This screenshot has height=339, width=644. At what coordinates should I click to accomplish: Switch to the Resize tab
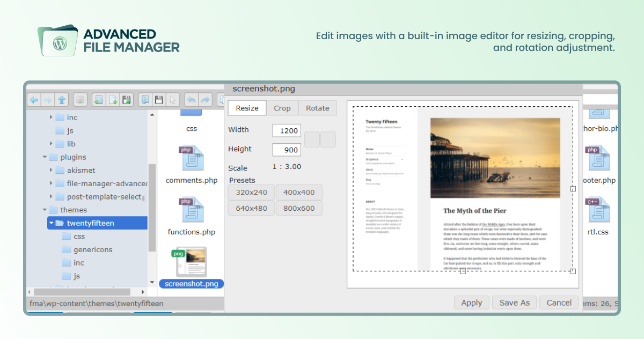247,108
